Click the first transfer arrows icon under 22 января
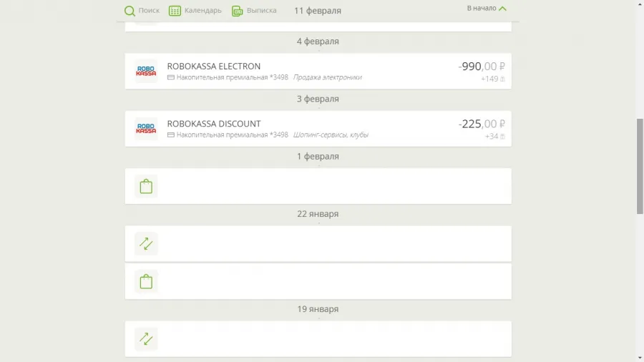This screenshot has height=362, width=644. 146,244
